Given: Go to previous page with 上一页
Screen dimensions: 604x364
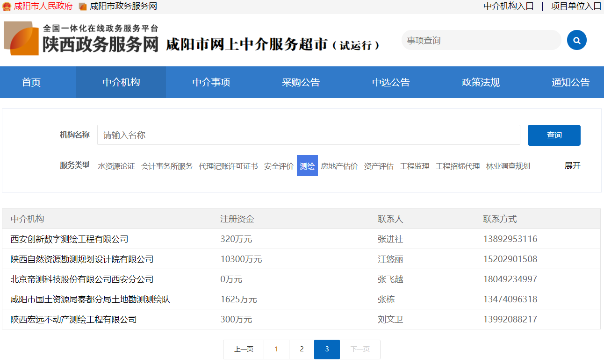Looking at the screenshot, I should point(244,349).
